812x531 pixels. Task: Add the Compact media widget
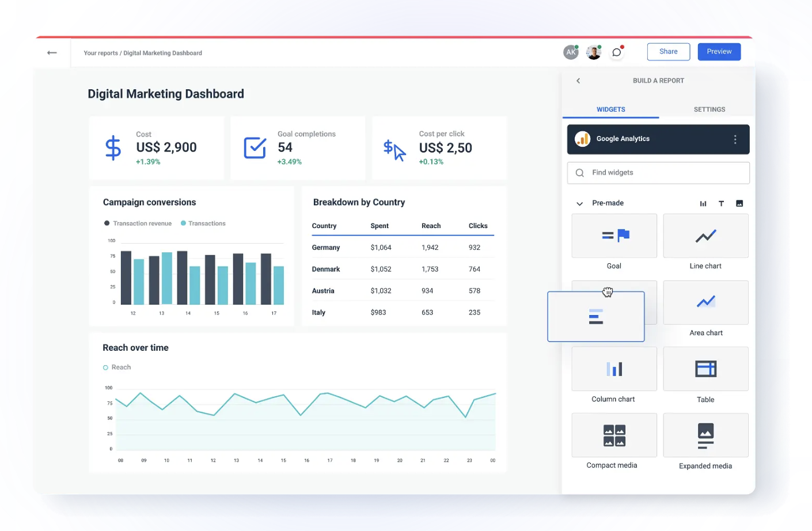614,435
